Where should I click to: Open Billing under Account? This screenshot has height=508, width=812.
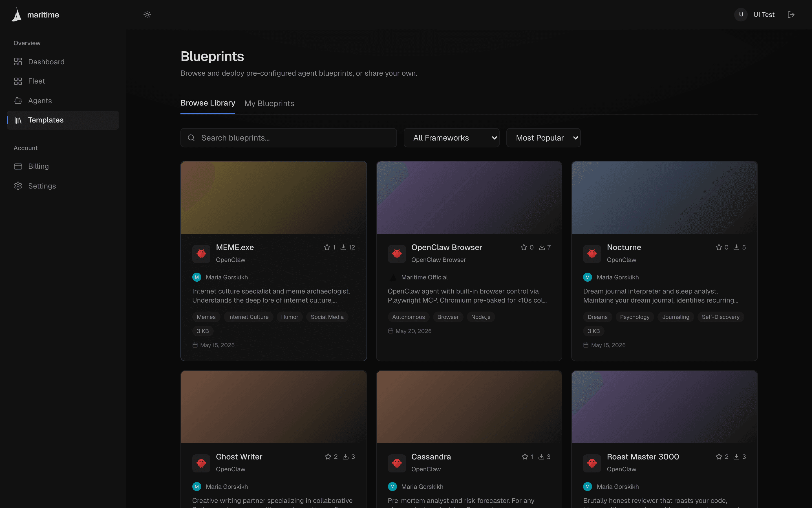[63, 166]
